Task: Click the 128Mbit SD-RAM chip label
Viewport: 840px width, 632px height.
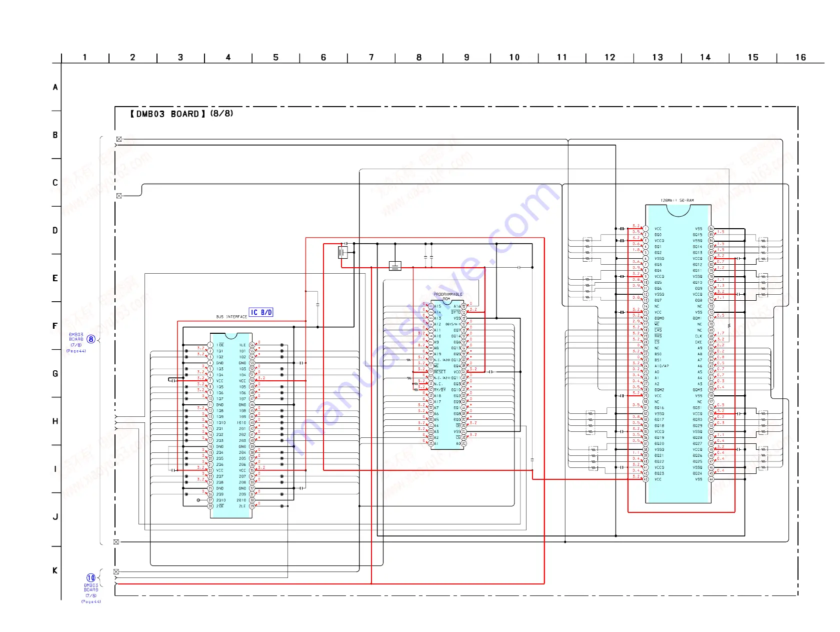Action: [x=677, y=200]
